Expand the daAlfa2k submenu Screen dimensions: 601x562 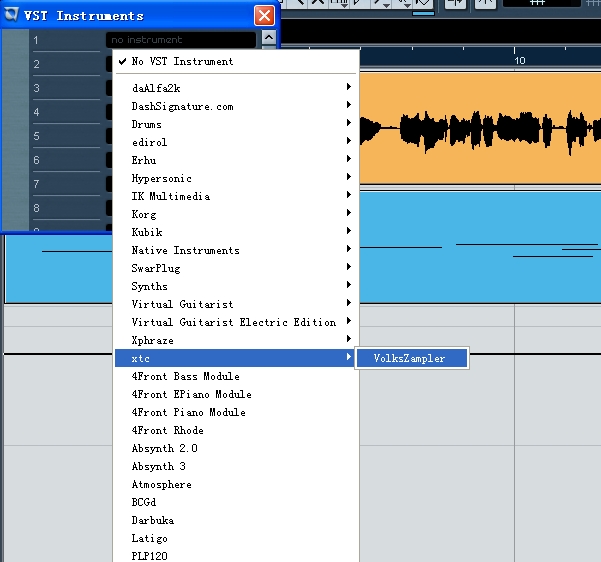(x=236, y=88)
